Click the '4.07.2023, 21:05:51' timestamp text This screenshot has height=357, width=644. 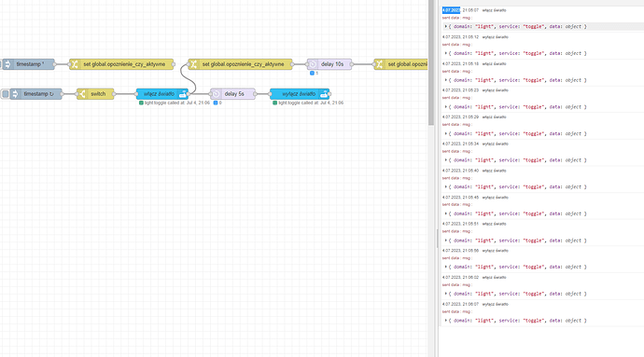point(460,224)
